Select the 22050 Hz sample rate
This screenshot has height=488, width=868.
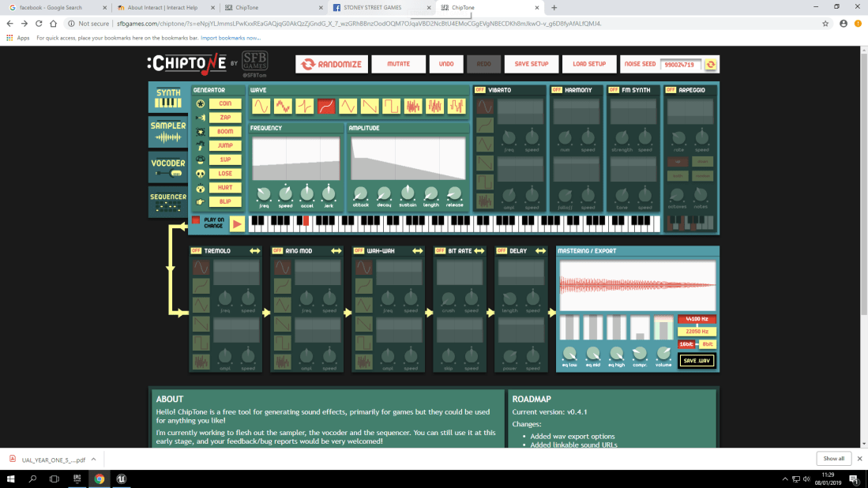pyautogui.click(x=697, y=332)
